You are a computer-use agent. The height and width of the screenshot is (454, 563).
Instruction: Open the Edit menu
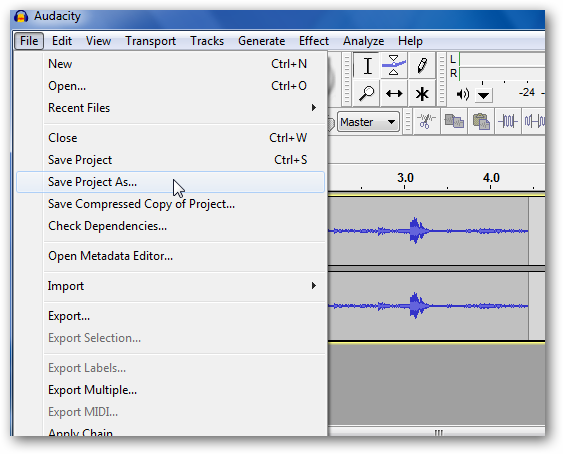(62, 41)
